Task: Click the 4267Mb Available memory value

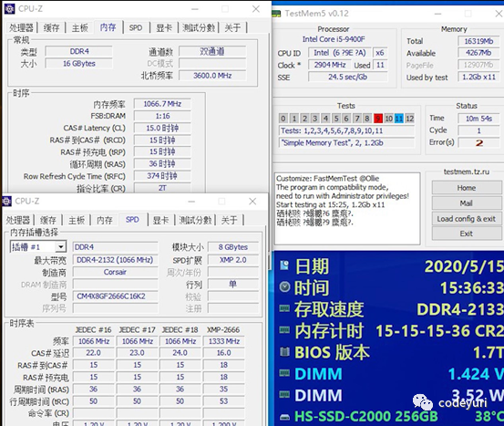Action: [478, 53]
